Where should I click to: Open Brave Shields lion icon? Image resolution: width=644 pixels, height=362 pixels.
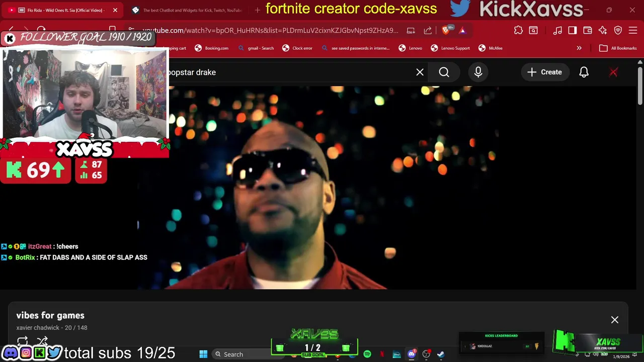[446, 31]
